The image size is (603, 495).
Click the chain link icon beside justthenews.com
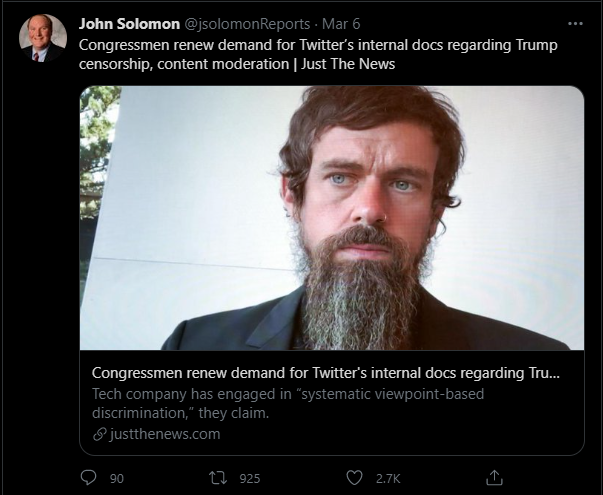pos(98,434)
